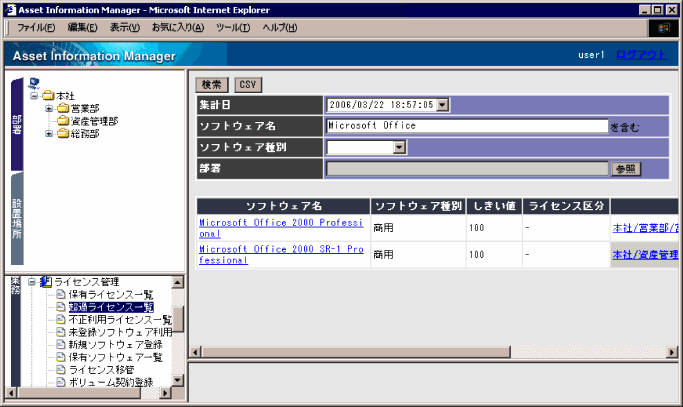Open the ソフトウェア種別 dropdown
This screenshot has width=683, height=407.
[x=399, y=147]
